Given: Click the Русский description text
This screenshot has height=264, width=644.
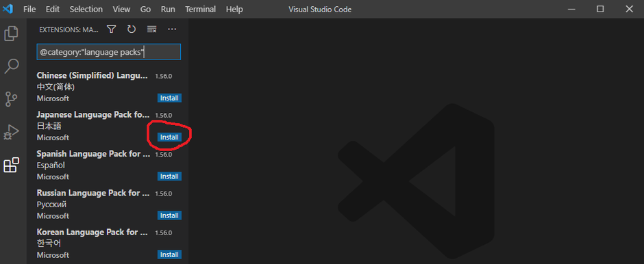Looking at the screenshot, I should click(x=51, y=204).
